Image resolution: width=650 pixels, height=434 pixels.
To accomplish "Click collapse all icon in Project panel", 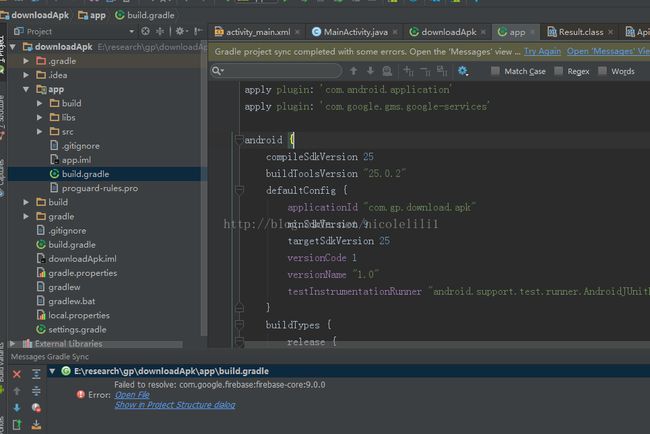I will click(x=160, y=31).
